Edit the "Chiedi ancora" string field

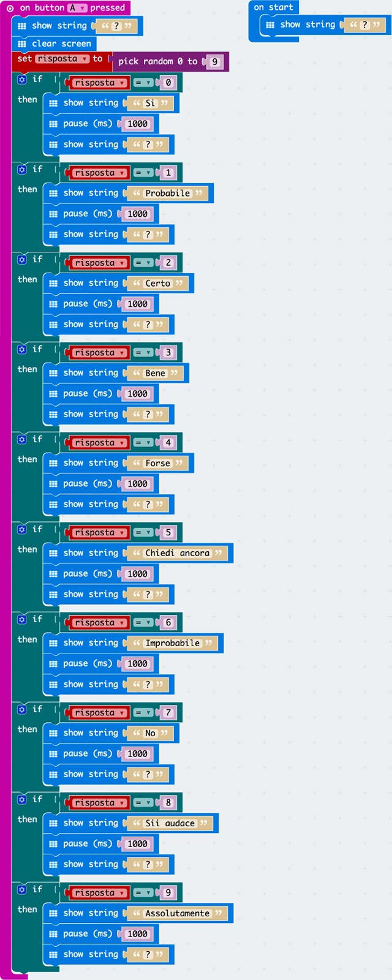pyautogui.click(x=177, y=553)
